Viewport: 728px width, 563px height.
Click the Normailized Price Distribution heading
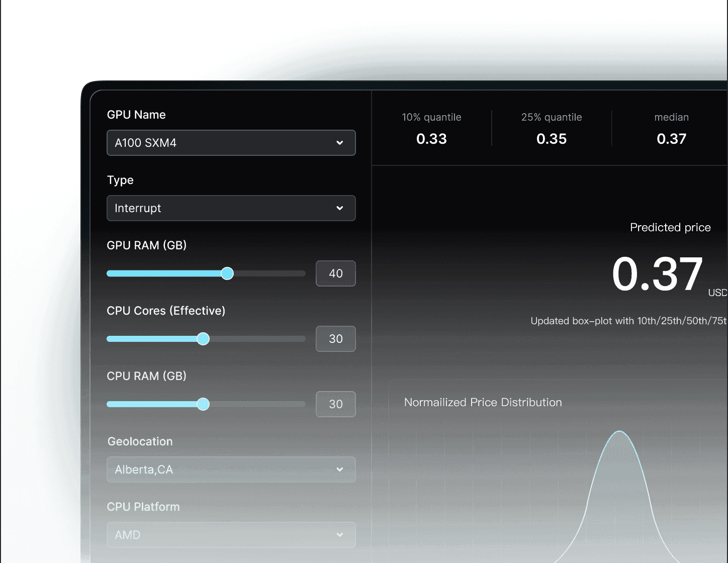(483, 402)
